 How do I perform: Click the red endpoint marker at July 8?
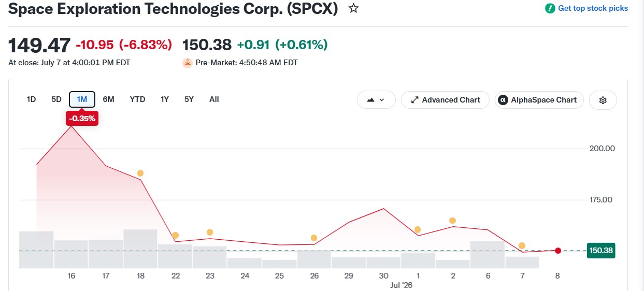[x=557, y=251]
